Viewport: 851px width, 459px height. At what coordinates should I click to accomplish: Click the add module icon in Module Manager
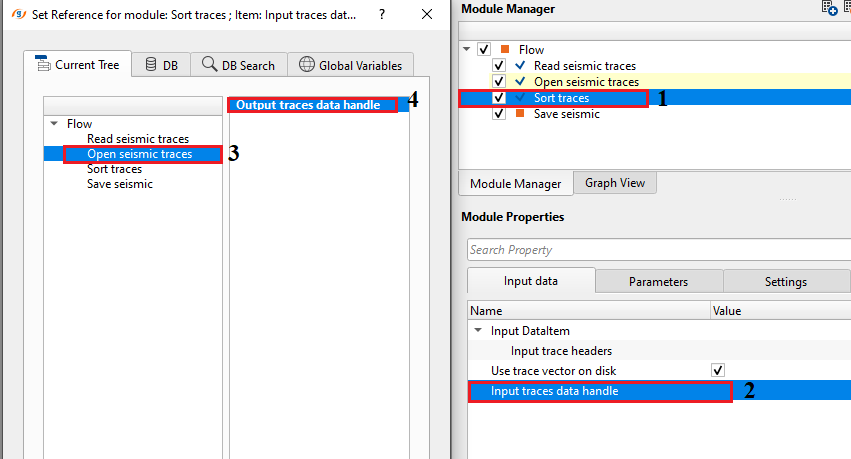(x=828, y=8)
